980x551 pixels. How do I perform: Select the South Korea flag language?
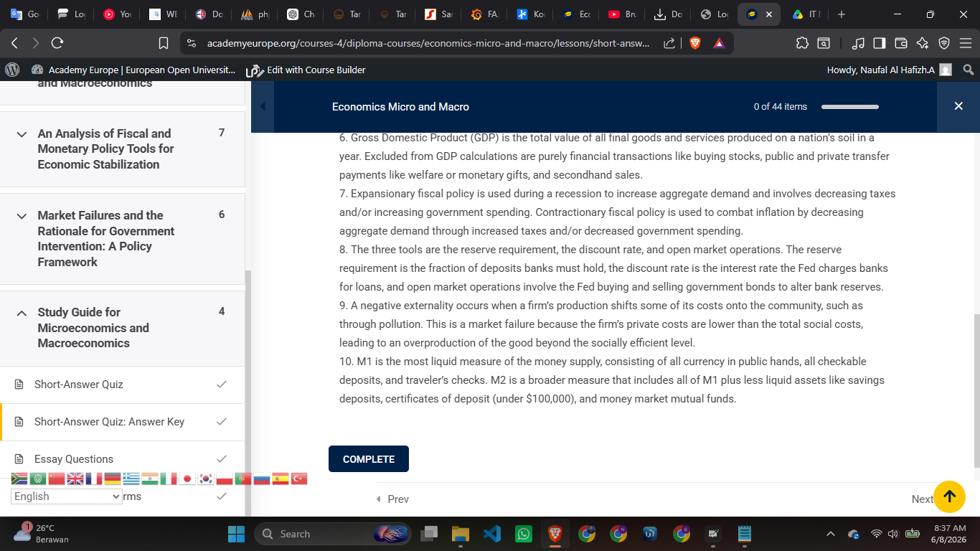click(x=206, y=479)
